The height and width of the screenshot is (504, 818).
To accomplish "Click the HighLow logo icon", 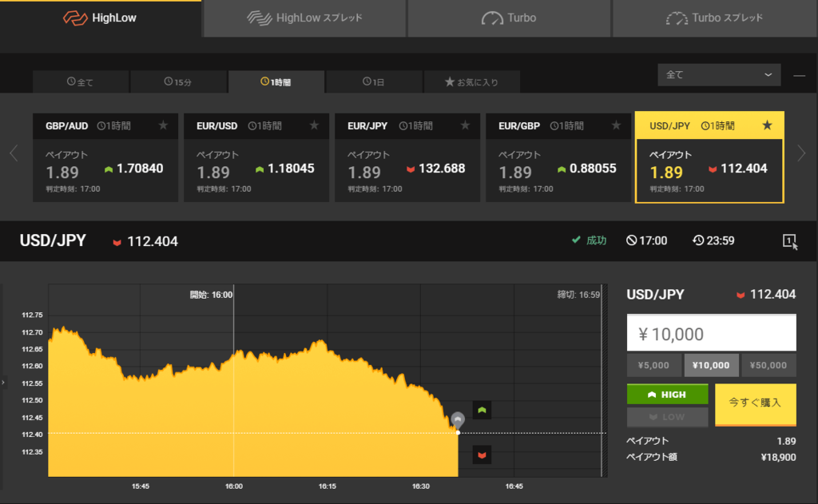I will coord(75,18).
